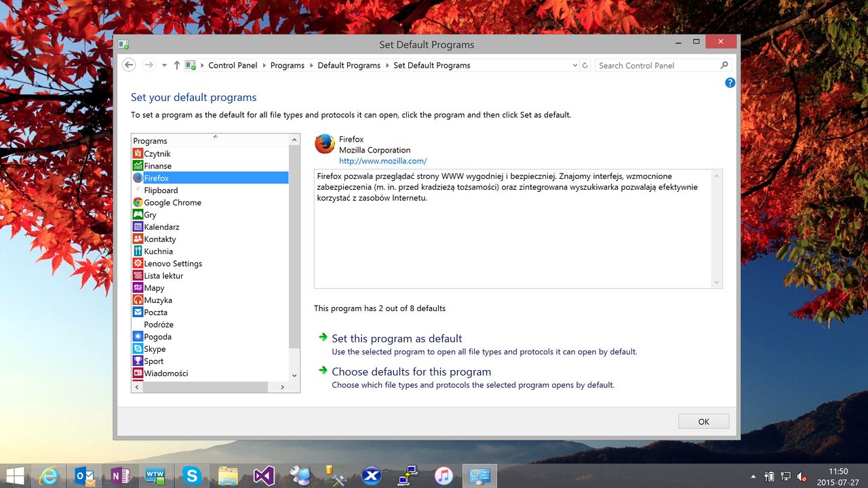The image size is (868, 488).
Task: Select Kuchnia in the Programs list
Action: (x=210, y=251)
